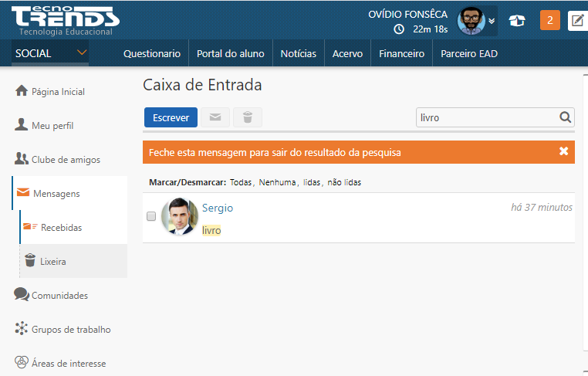This screenshot has width=588, height=376.
Task: Open Clube de amigos
Action: click(x=66, y=160)
